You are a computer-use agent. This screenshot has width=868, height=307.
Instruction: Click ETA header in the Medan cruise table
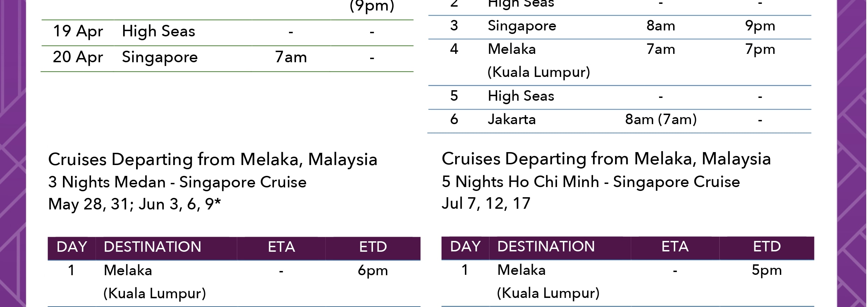point(281,247)
